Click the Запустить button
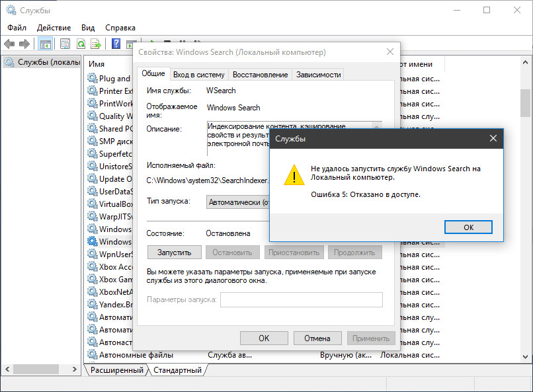This screenshot has height=392, width=533. [175, 253]
